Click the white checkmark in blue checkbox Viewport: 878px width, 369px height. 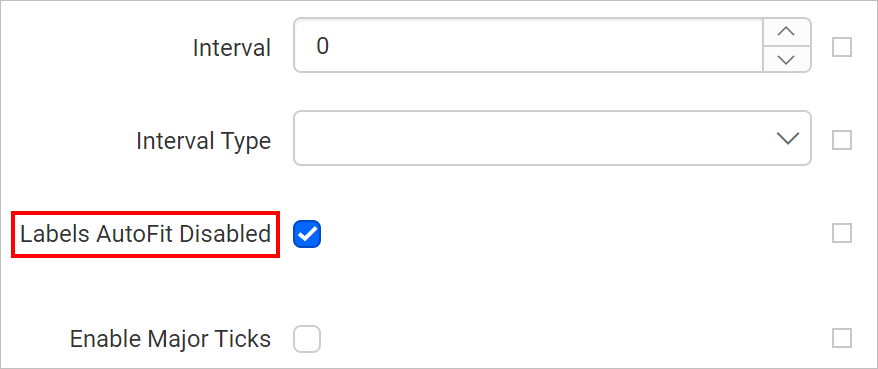pyautogui.click(x=307, y=235)
